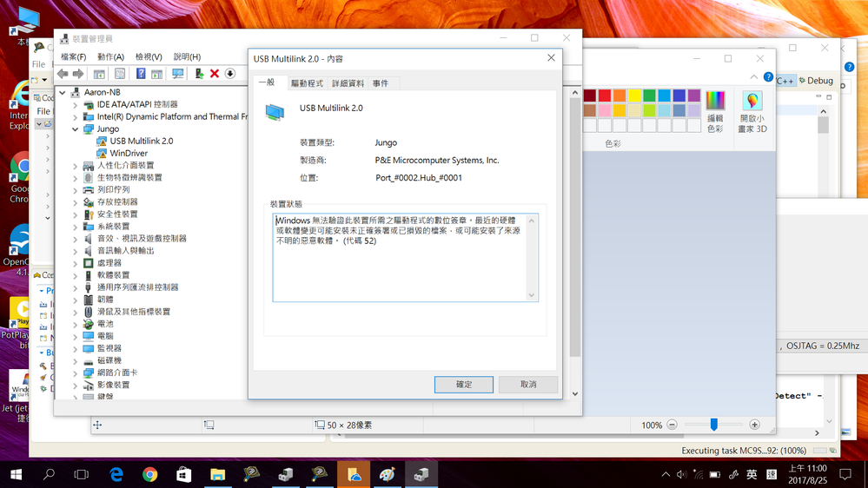Image resolution: width=868 pixels, height=488 pixels.
Task: Pick the red color swatch in Paint
Action: [605, 96]
